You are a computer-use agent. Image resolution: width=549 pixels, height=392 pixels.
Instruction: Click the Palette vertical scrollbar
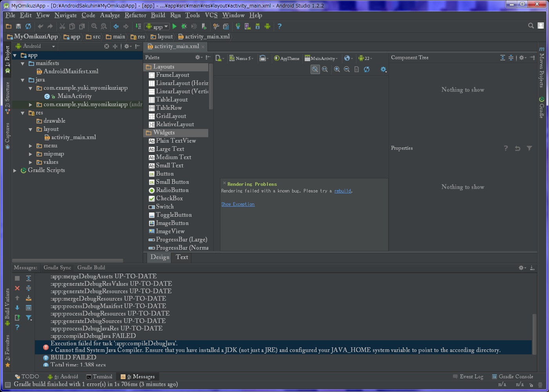point(211,87)
